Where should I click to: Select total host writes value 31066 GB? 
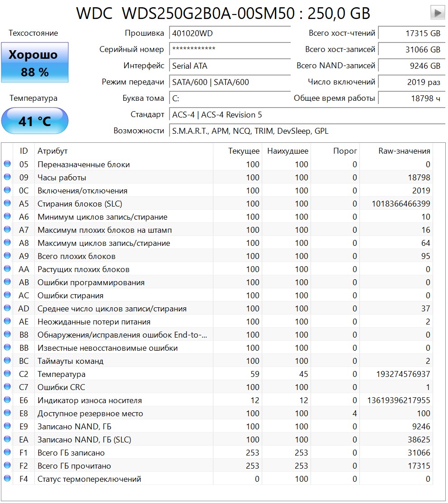[412, 49]
